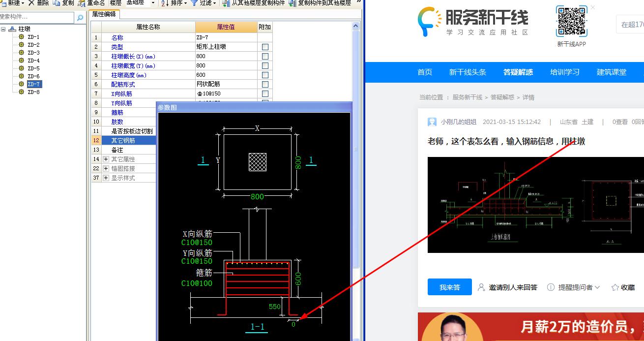Click the 属性值 column header

tap(226, 27)
